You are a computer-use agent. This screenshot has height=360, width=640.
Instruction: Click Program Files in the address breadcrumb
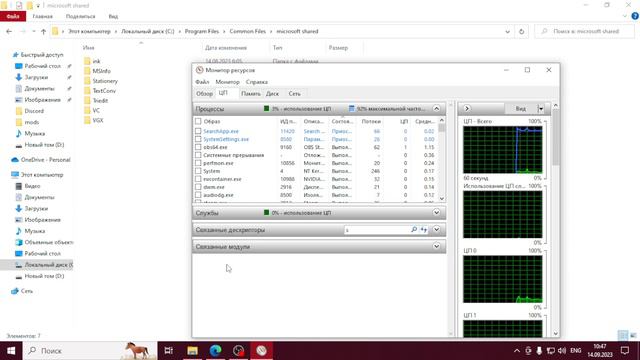[x=202, y=31]
